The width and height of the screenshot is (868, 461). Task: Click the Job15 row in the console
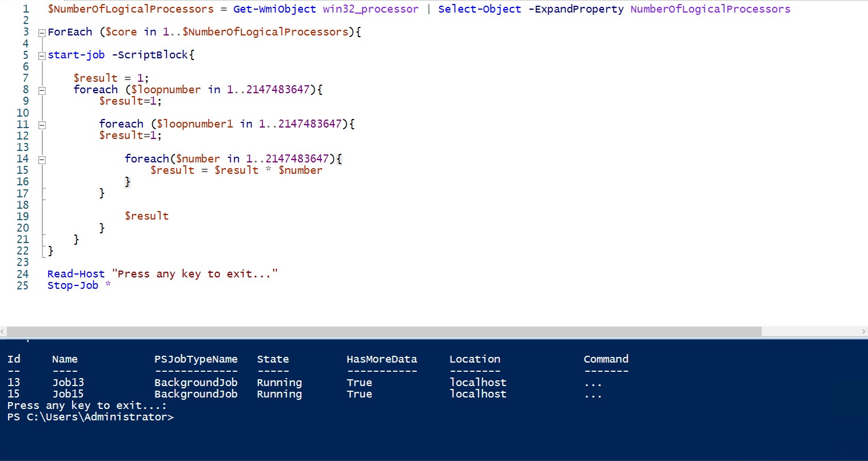click(67, 394)
